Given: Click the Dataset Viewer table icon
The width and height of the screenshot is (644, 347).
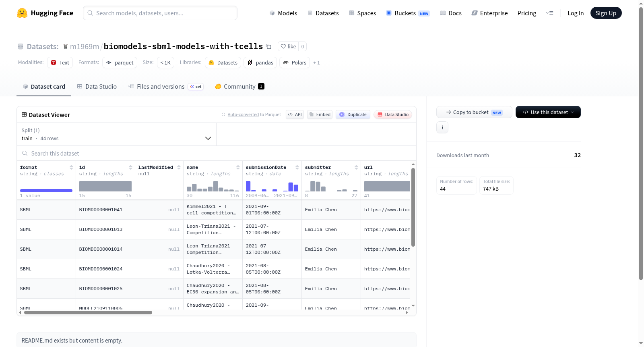Looking at the screenshot, I should (x=24, y=115).
